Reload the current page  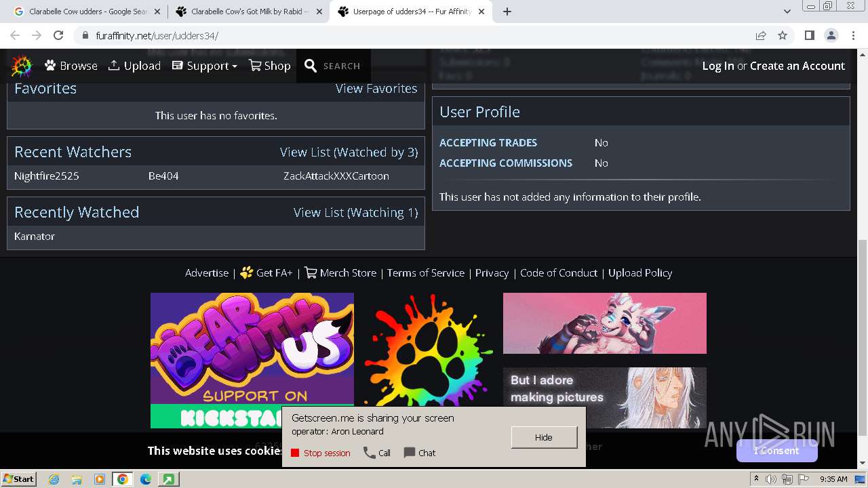58,35
